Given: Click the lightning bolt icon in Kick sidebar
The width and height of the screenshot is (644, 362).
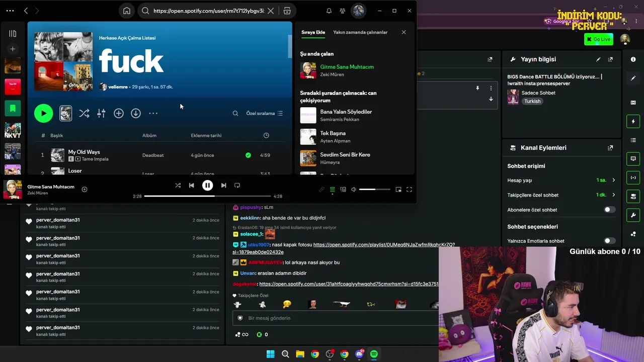Looking at the screenshot, I should click(x=633, y=121).
